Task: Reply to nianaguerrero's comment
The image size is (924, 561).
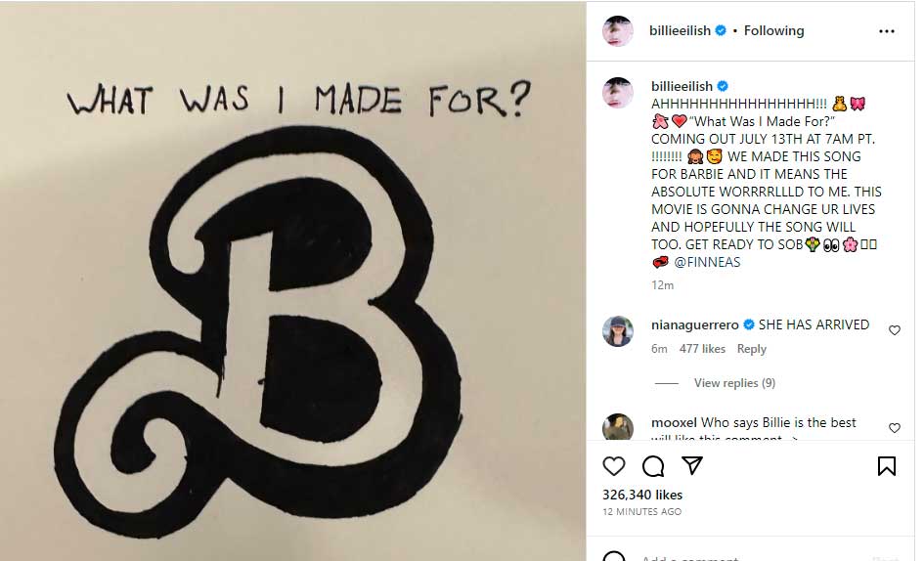Action: click(752, 349)
